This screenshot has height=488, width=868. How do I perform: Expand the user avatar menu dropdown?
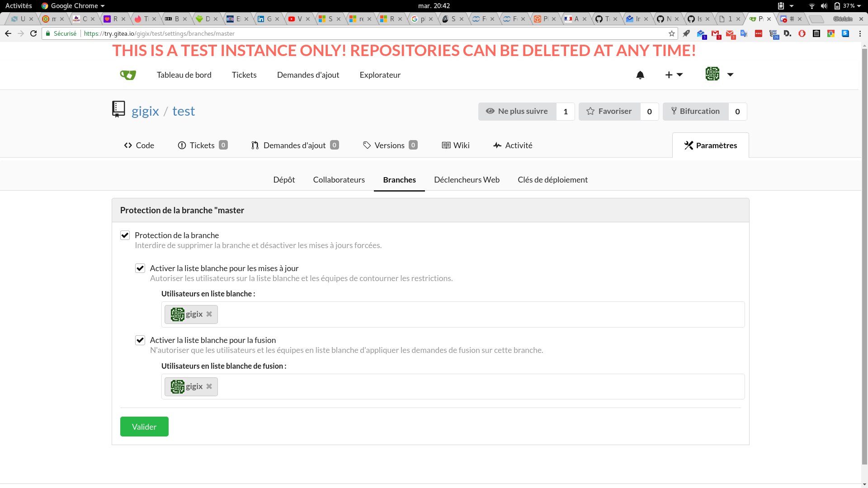pos(719,74)
